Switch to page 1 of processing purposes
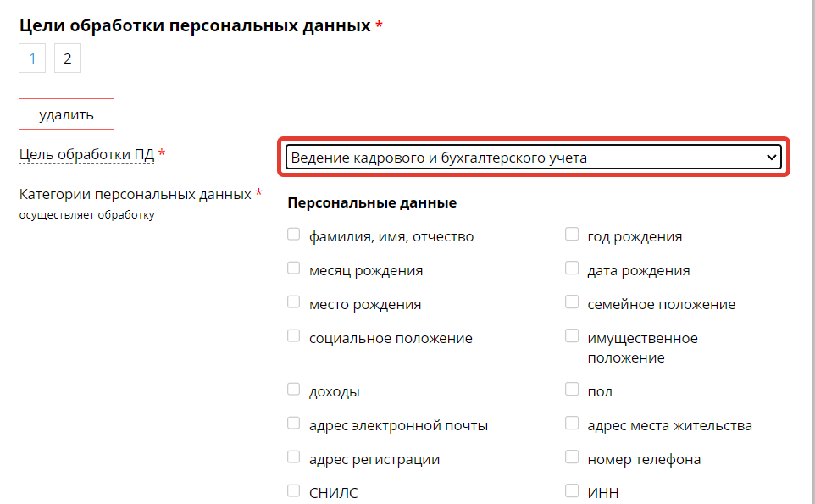 31,58
